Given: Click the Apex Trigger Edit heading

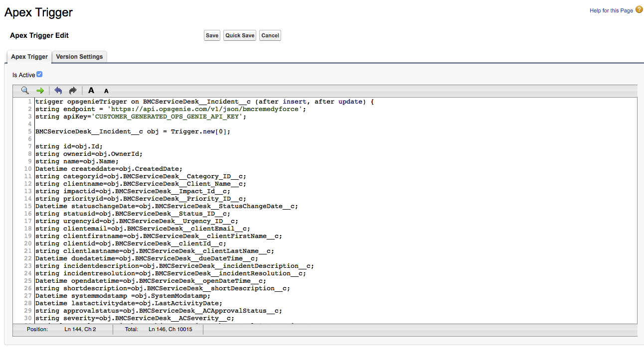Looking at the screenshot, I should [x=39, y=35].
